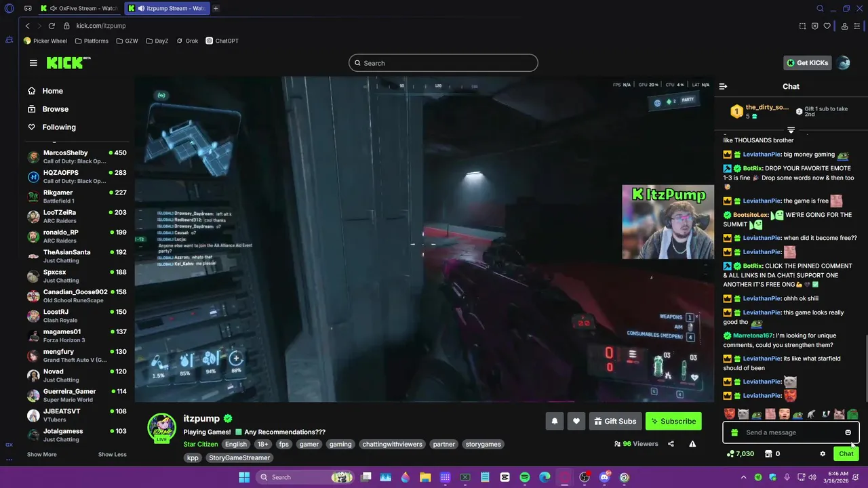Expand the pinned leaderboard chevron in chat
Screen dimensions: 868x488
click(x=791, y=129)
